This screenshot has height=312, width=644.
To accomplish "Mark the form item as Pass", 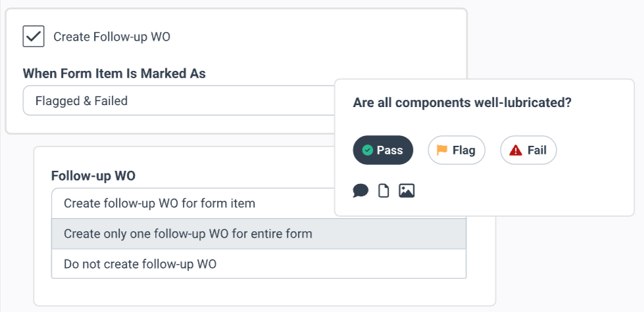I will point(383,150).
